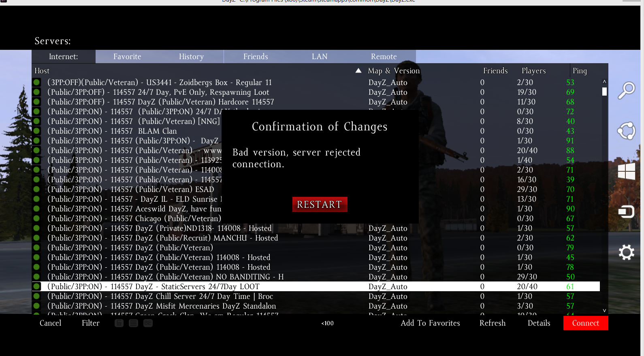Select the Hardcore 114557 server row

(316, 102)
